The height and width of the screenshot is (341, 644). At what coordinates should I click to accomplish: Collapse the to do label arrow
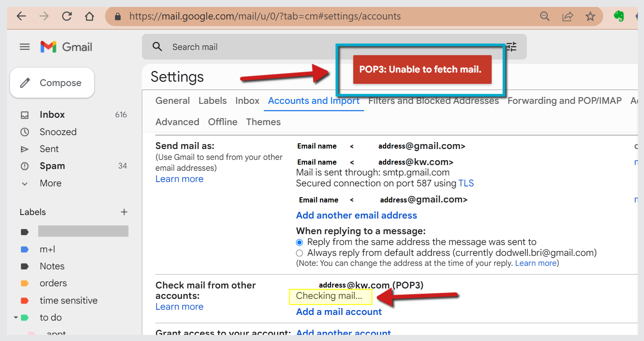(x=16, y=318)
